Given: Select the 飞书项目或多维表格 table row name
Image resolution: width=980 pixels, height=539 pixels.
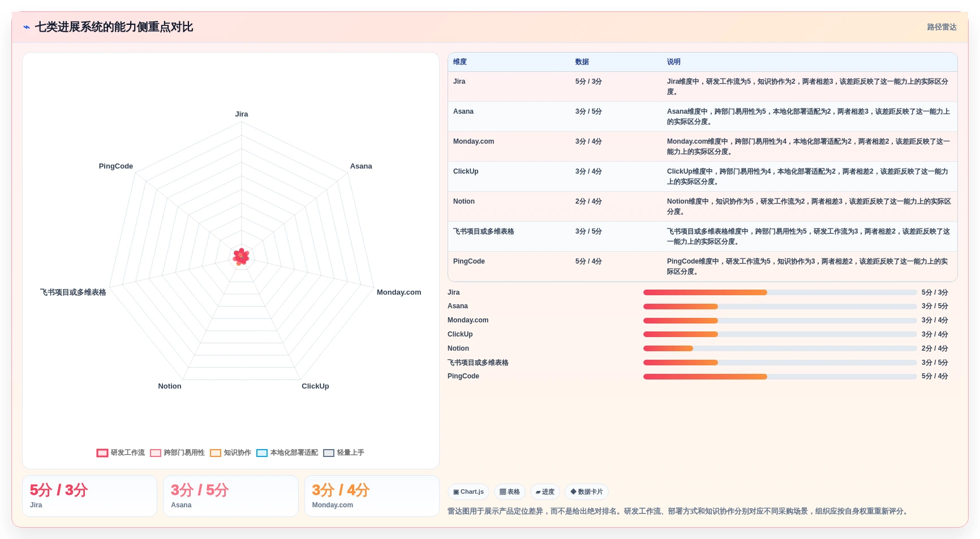Looking at the screenshot, I should [x=484, y=231].
